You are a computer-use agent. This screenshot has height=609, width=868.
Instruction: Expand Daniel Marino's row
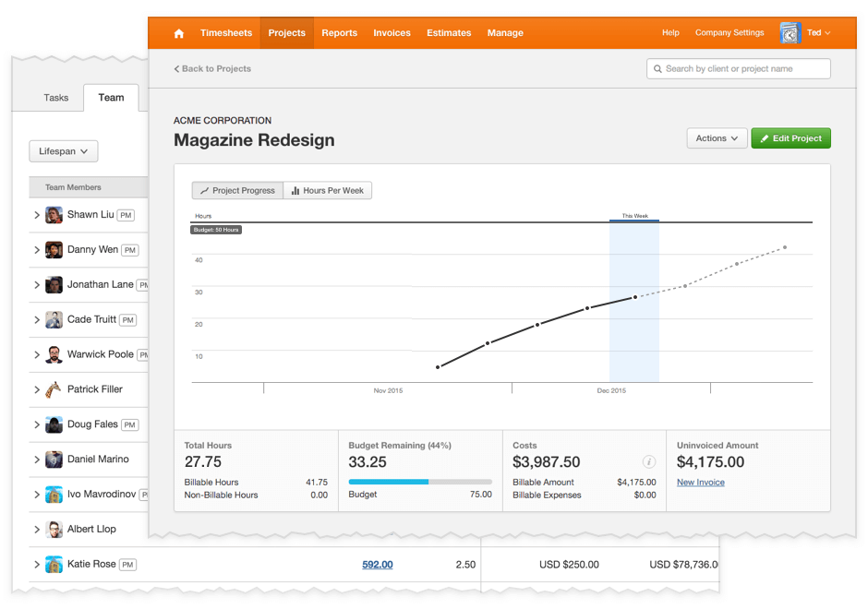click(x=37, y=460)
